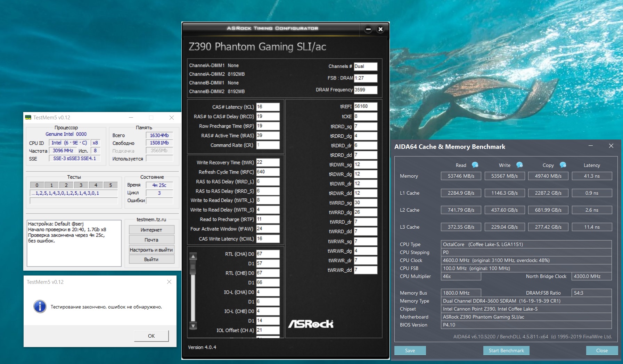Screen dimensions: 623x364
Task: Click the Genuine Intel 0000 processor name
Action: tap(66, 134)
